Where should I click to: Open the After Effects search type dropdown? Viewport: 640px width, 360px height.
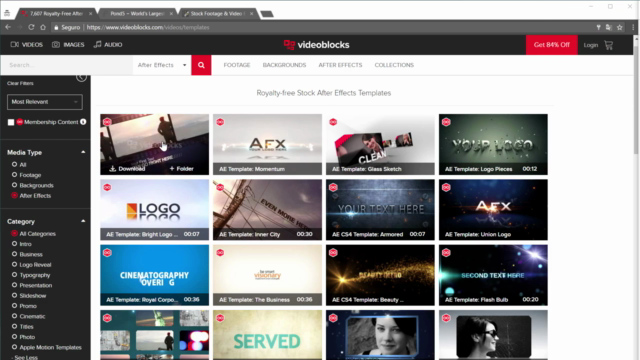pyautogui.click(x=162, y=65)
